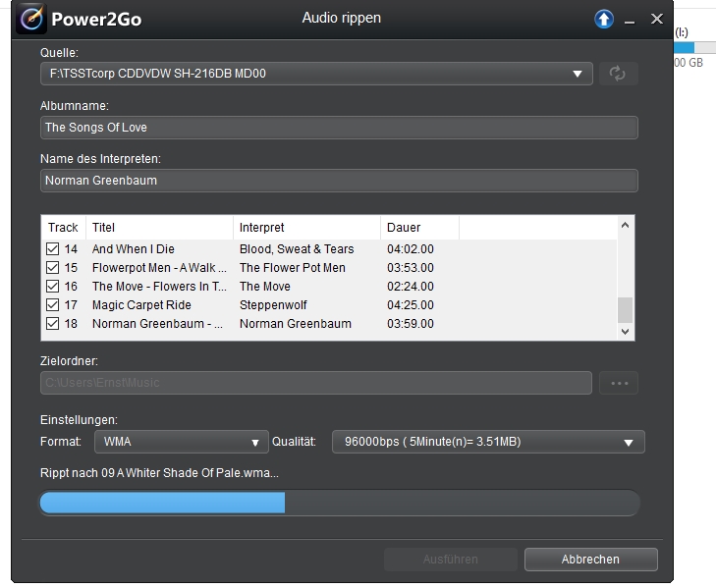The height and width of the screenshot is (588, 716).
Task: Toggle checkbox for track 16 The Move
Action: [x=52, y=287]
